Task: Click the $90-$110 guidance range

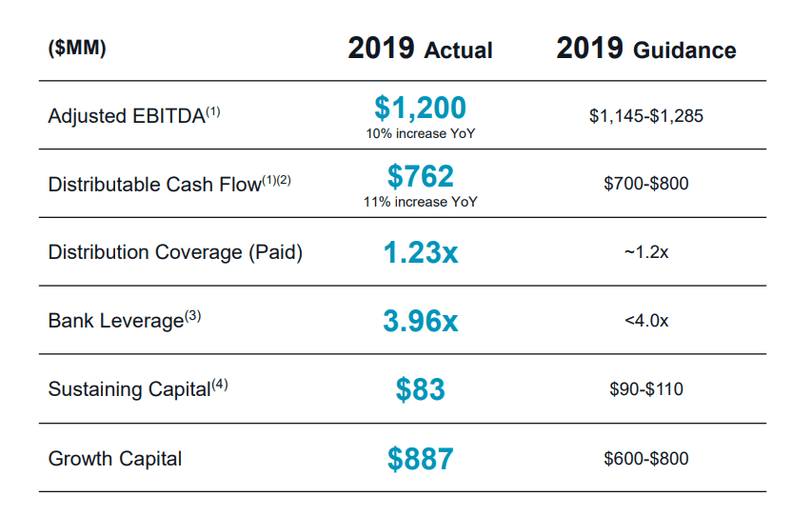Action: (645, 389)
